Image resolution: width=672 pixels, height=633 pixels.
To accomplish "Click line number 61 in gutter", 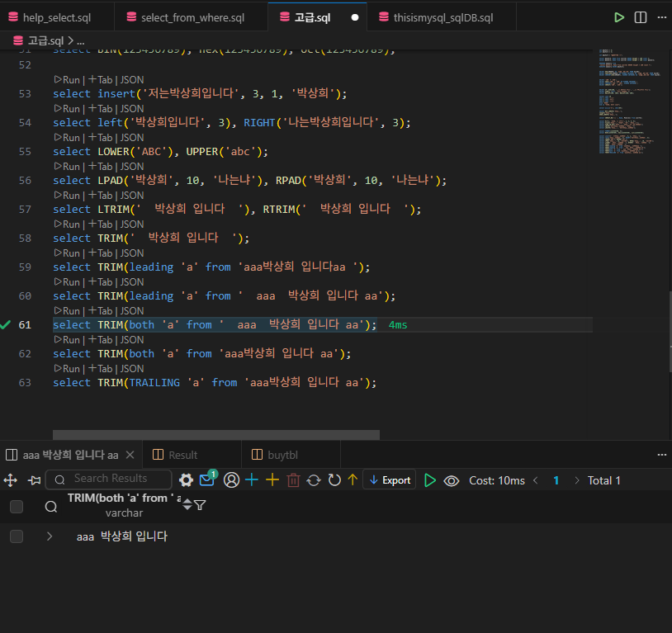I will pyautogui.click(x=25, y=325).
